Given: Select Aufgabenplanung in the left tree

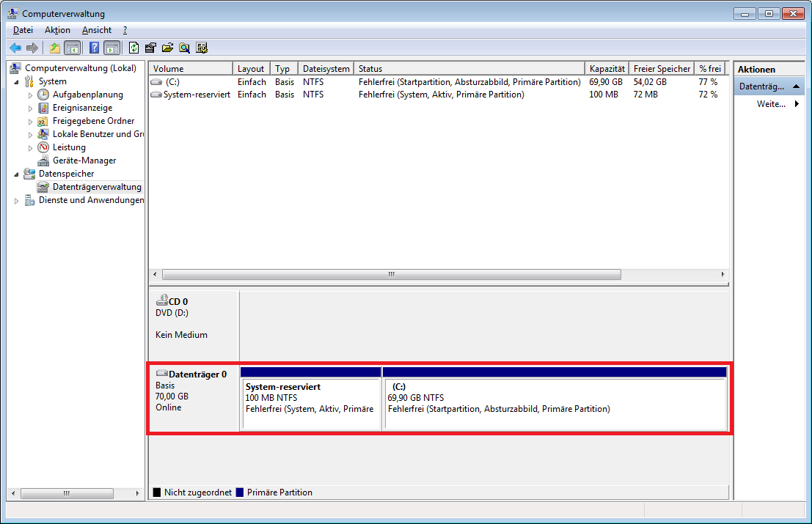Looking at the screenshot, I should tap(87, 95).
